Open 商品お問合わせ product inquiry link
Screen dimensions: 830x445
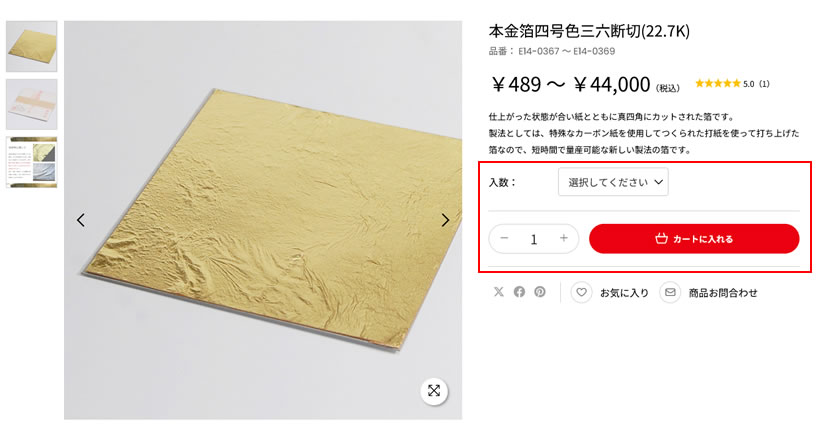coord(723,293)
